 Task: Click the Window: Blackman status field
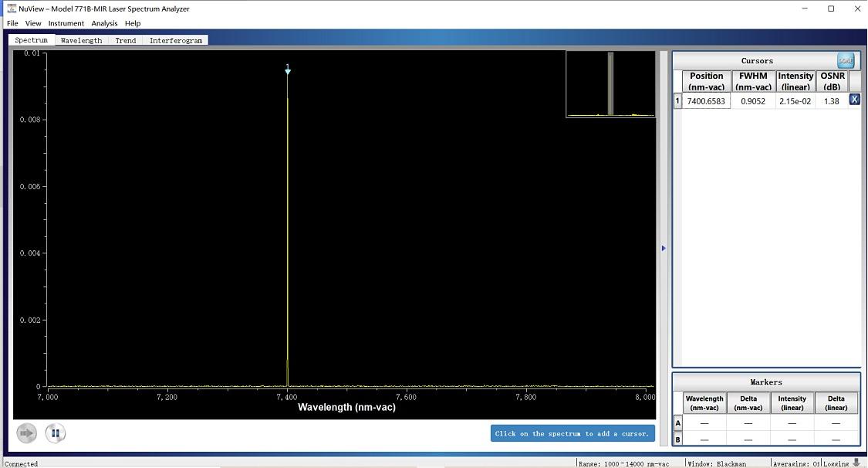(717, 463)
